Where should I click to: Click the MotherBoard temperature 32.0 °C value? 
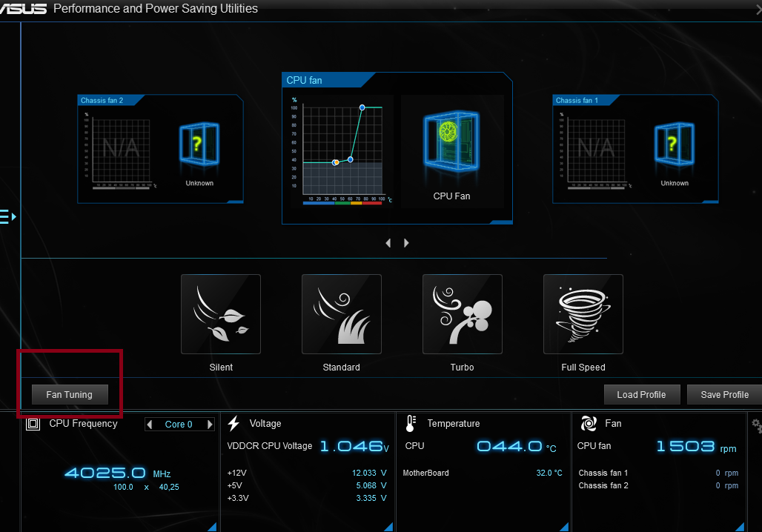pyautogui.click(x=549, y=473)
